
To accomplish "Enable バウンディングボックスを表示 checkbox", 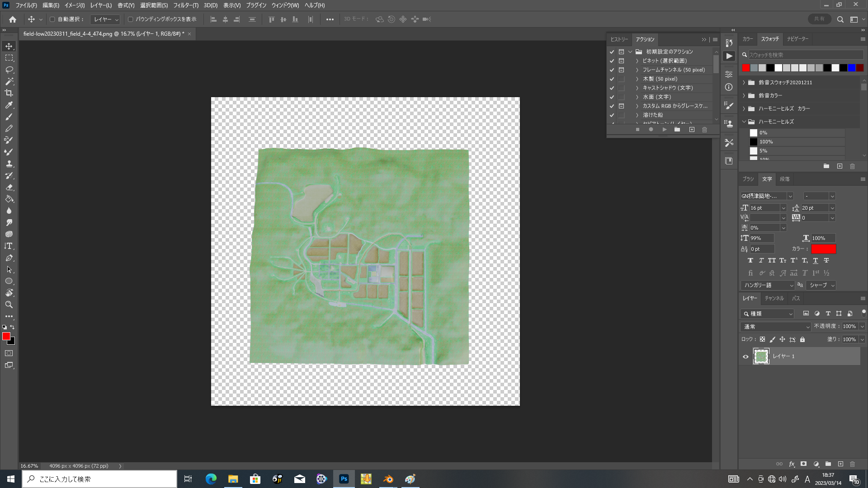I will (131, 19).
